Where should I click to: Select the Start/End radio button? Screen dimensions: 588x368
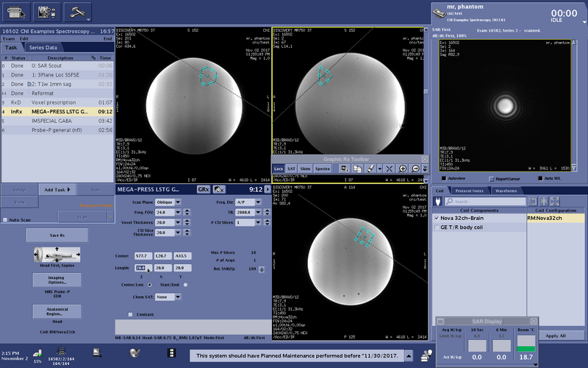click(x=185, y=285)
